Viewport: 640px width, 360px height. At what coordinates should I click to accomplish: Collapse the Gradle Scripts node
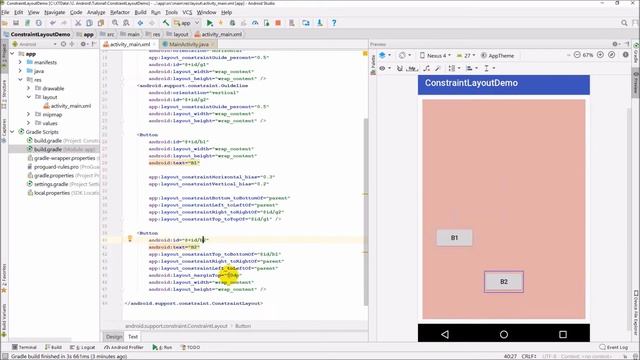coord(12,132)
